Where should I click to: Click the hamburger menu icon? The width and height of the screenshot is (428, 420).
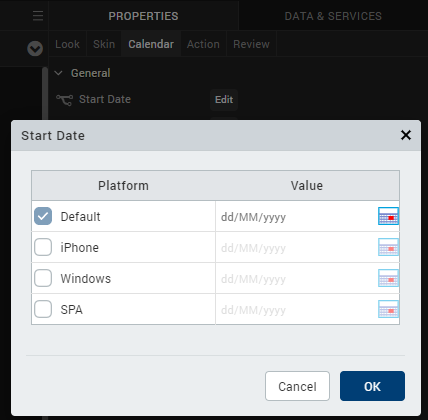[38, 16]
